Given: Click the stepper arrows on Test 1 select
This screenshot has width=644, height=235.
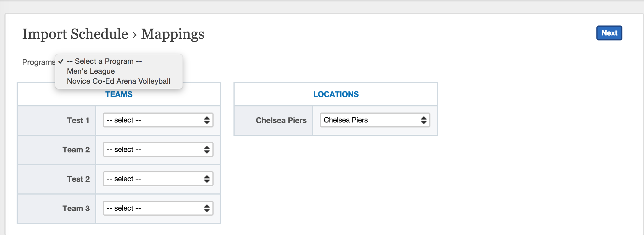Looking at the screenshot, I should [207, 120].
